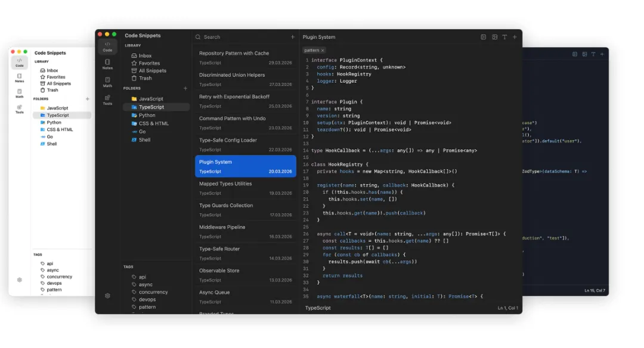Open Retry with Exponential Backoff snippet
Image resolution: width=644 pixels, height=348 pixels.
(x=246, y=101)
